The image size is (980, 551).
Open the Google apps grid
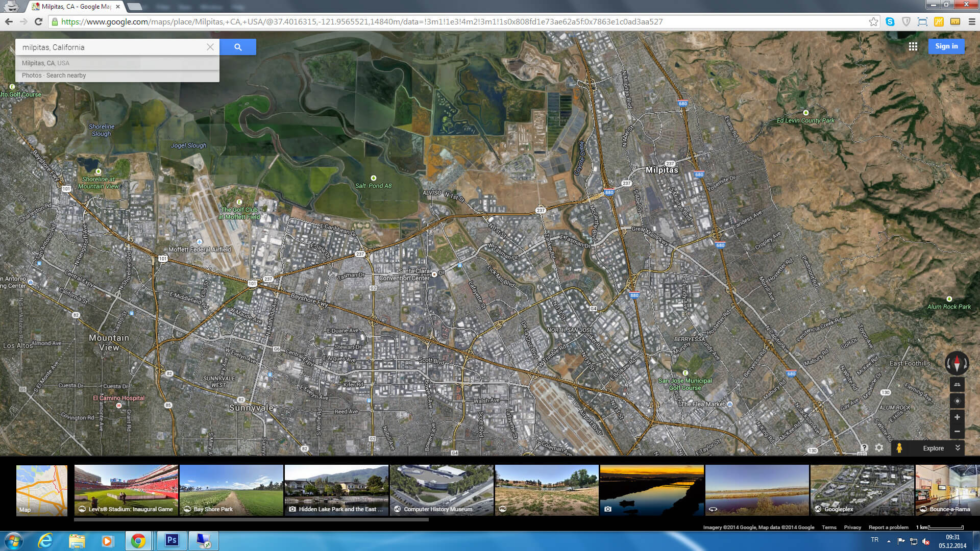pyautogui.click(x=913, y=46)
